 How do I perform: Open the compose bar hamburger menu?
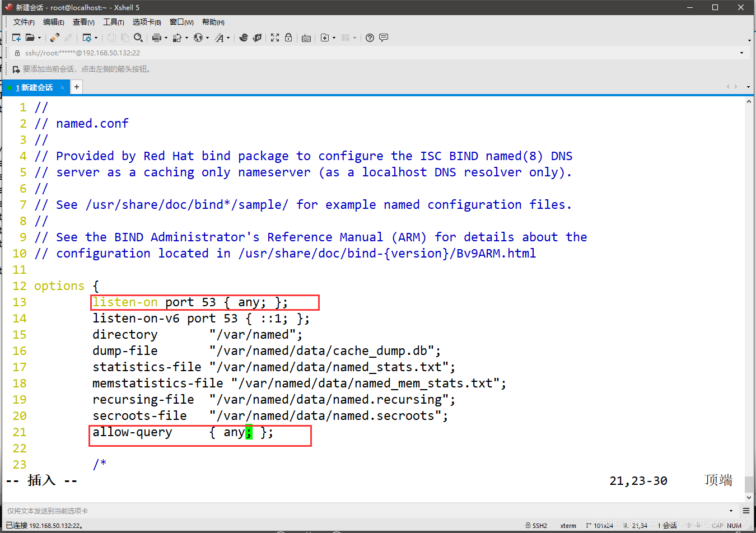[x=746, y=511]
